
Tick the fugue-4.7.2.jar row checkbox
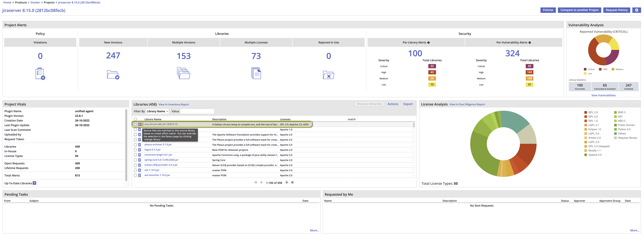(135, 150)
